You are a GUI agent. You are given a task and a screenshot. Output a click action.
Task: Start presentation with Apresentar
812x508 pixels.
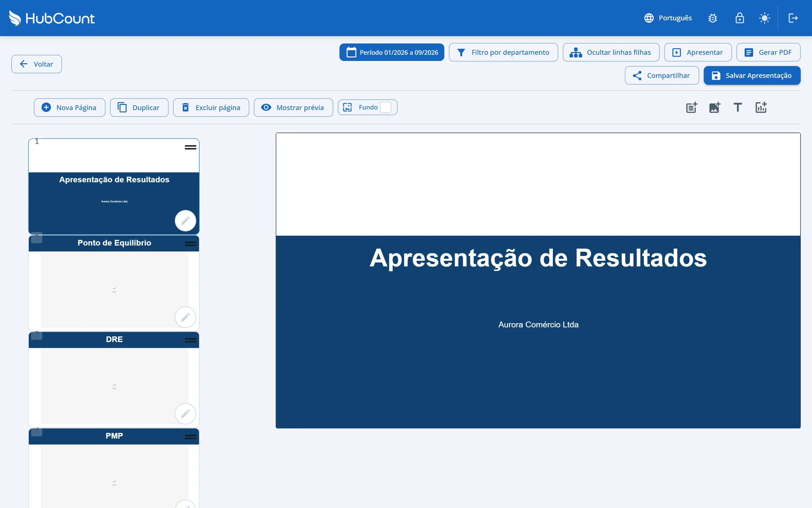[698, 52]
